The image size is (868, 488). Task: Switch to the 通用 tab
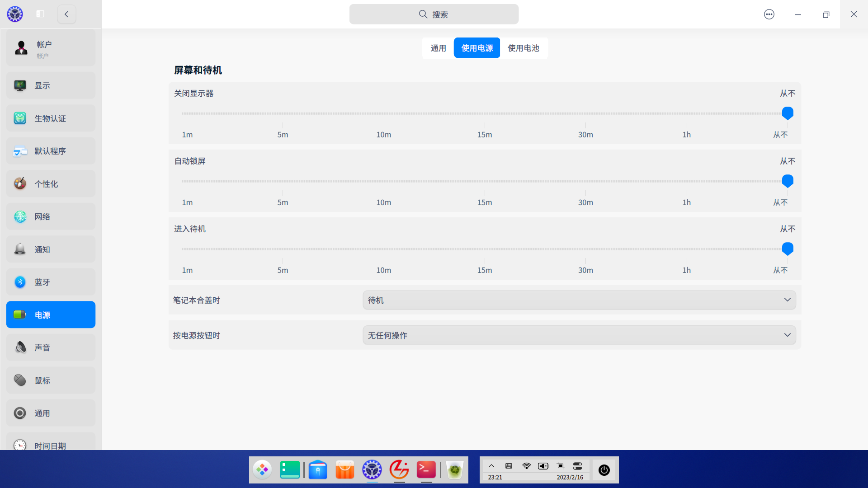point(438,48)
